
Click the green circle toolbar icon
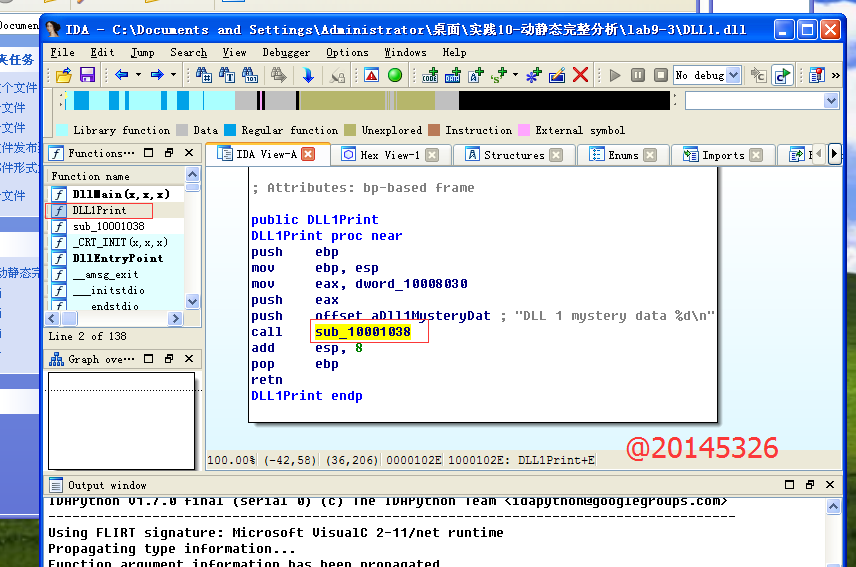pos(395,75)
